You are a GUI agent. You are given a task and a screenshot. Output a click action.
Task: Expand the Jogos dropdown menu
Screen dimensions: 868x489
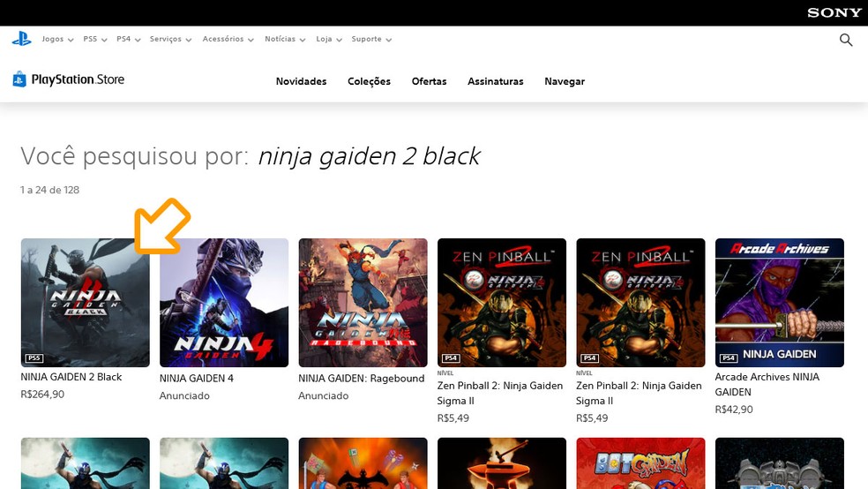[57, 40]
